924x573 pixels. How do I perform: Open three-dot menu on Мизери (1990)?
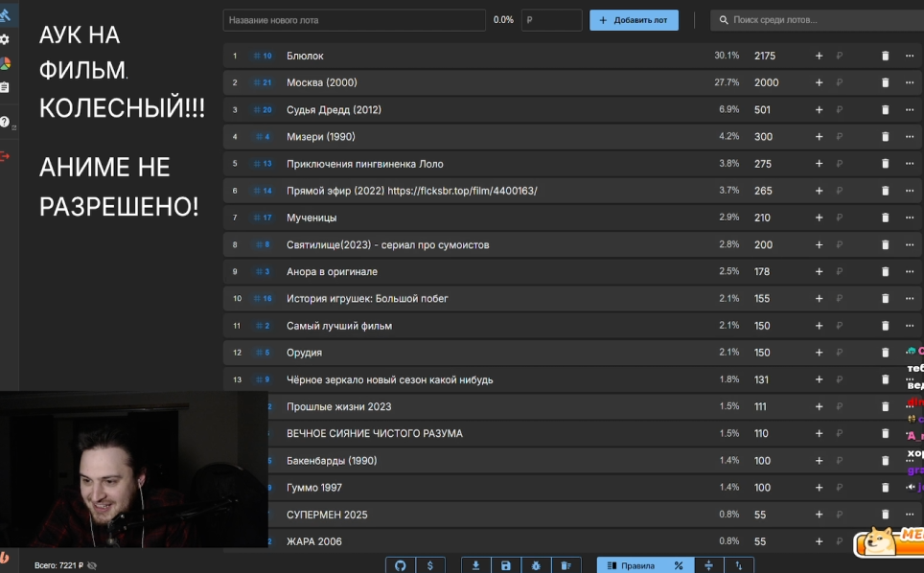[x=910, y=137]
